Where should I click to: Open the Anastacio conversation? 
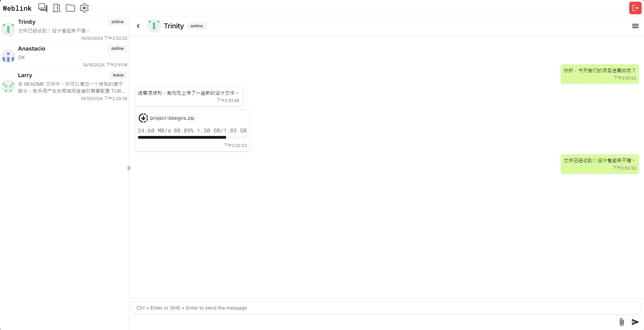(x=64, y=56)
